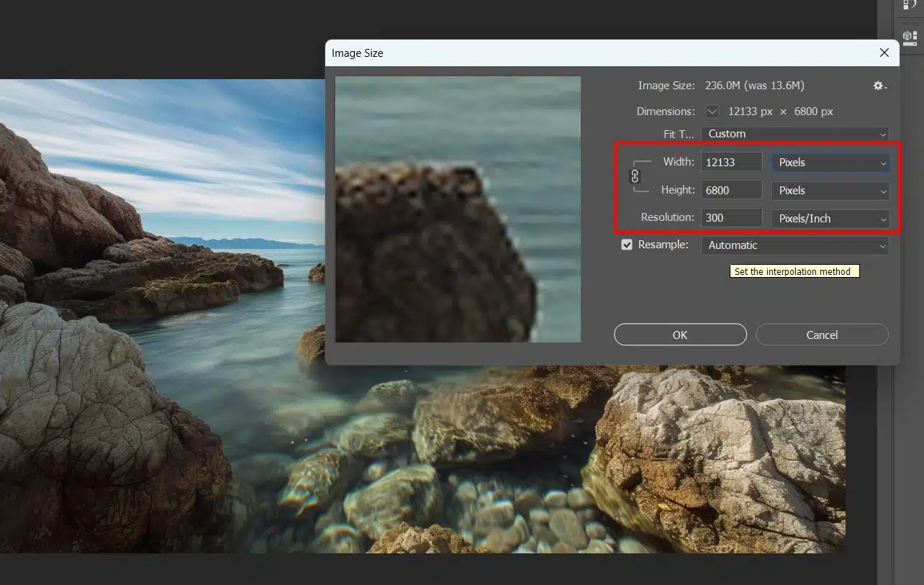This screenshot has height=585, width=924.
Task: Click the "236.0M (was 13.6M)" size text
Action: tap(753, 86)
